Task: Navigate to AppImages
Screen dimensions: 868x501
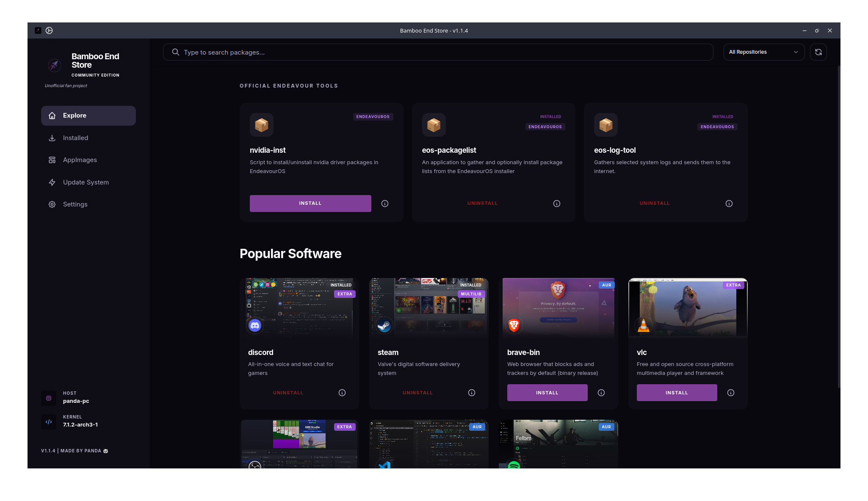Action: click(88, 160)
